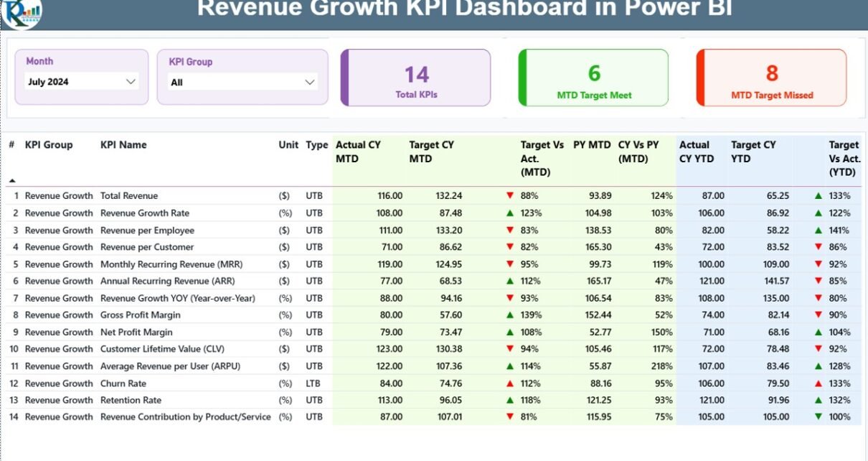Select the Total KPIs card showing 14

point(416,78)
